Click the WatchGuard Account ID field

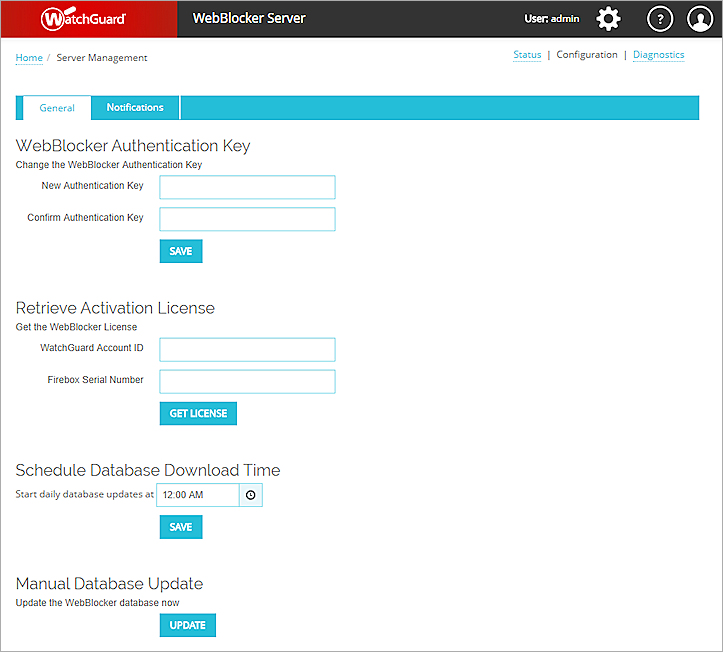247,349
